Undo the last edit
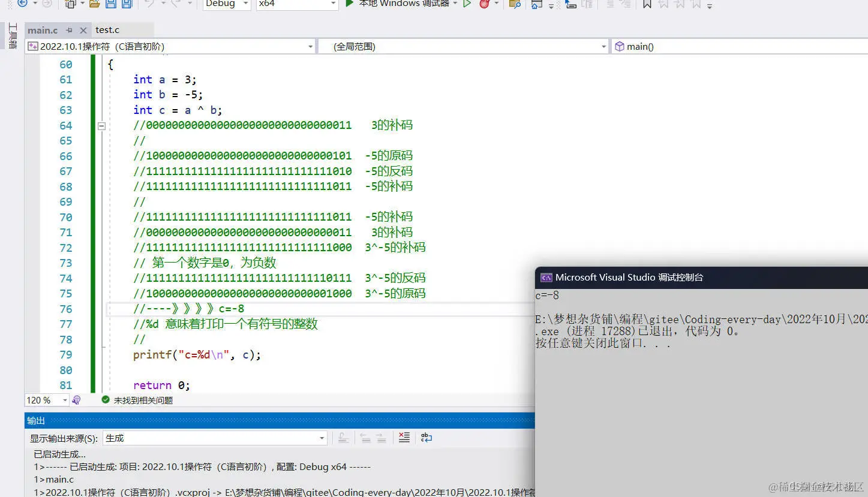This screenshot has height=497, width=868. coord(150,4)
